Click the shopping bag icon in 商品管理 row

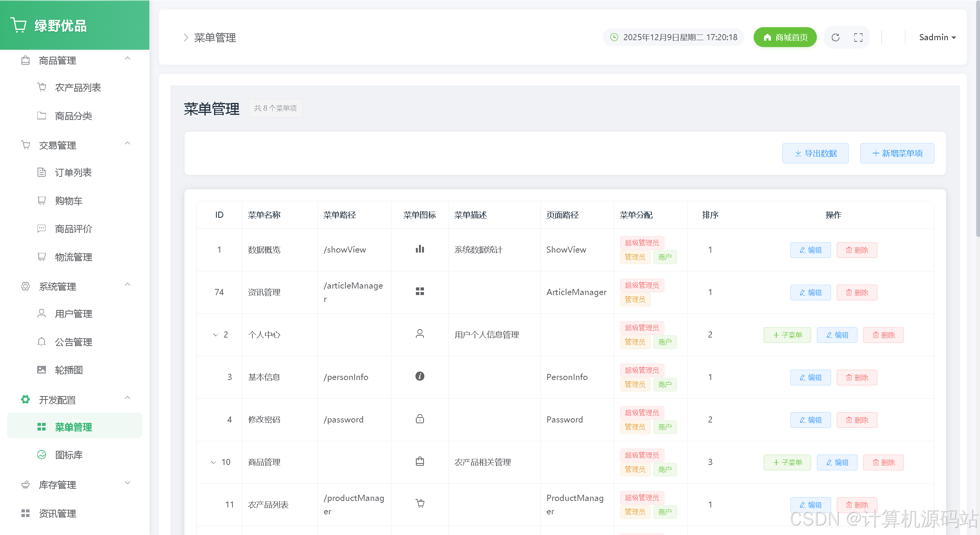tap(420, 462)
